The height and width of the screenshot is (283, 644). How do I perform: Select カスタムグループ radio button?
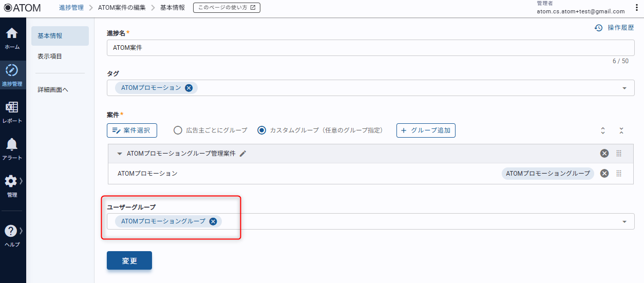click(x=262, y=130)
